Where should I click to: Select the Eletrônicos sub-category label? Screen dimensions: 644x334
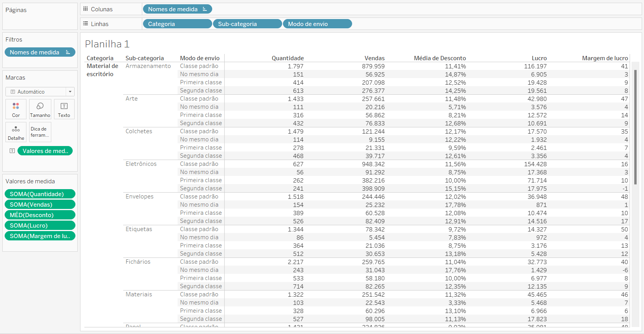141,164
